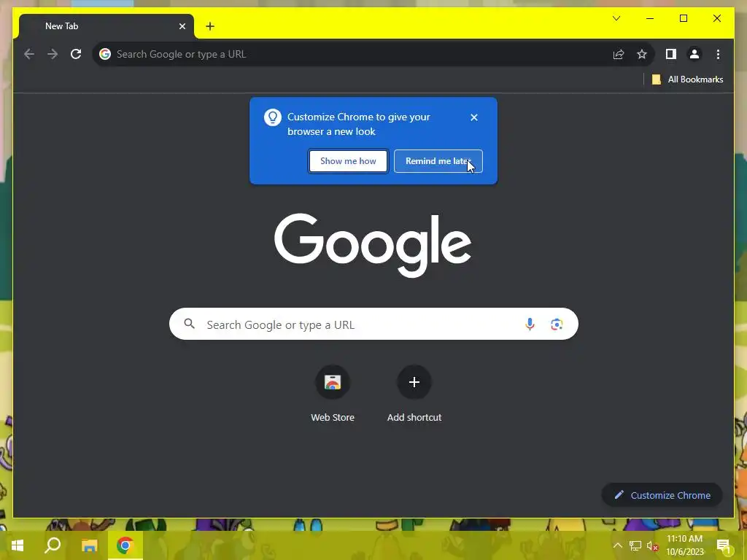Share this page using the share icon

coord(619,54)
